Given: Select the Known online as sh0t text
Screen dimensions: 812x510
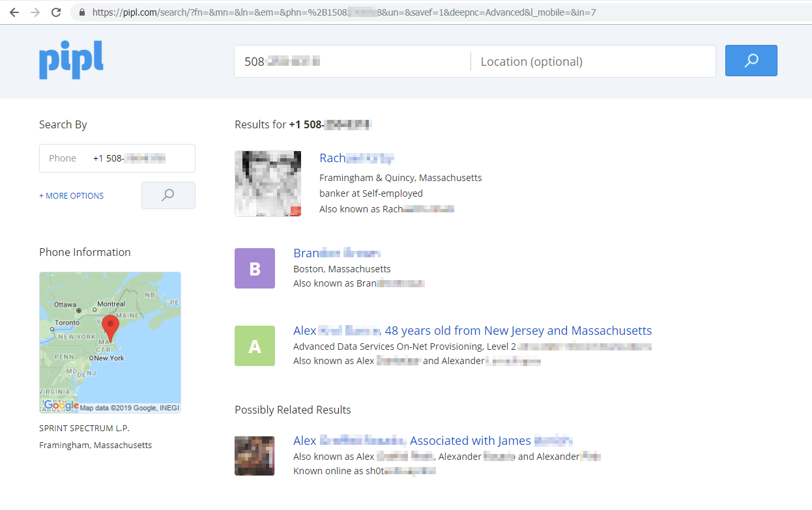Looking at the screenshot, I should pos(364,471).
